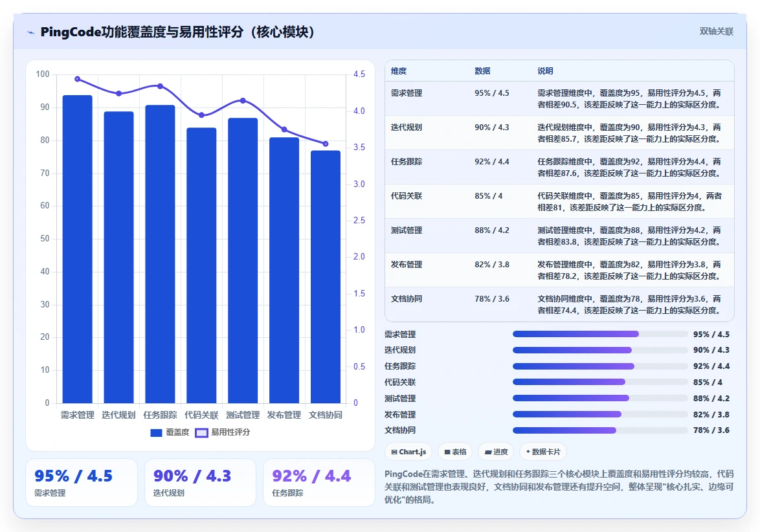Click the 测试管理 progress bar

(x=600, y=398)
